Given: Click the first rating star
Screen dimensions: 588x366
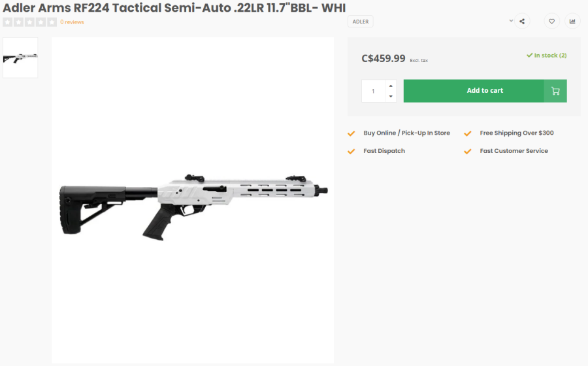Looking at the screenshot, I should [x=7, y=22].
